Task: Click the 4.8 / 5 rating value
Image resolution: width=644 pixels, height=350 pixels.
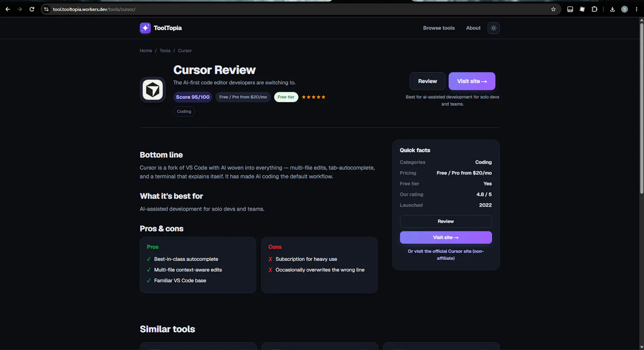Action: tap(484, 194)
